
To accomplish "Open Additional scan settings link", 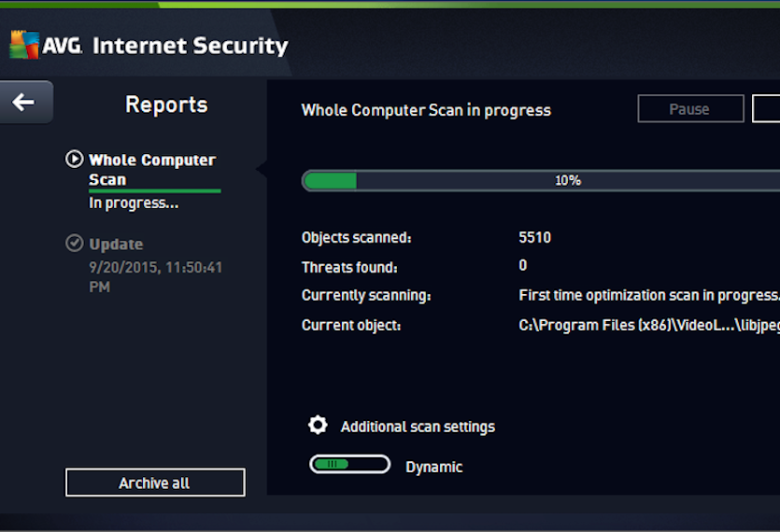I will [418, 427].
